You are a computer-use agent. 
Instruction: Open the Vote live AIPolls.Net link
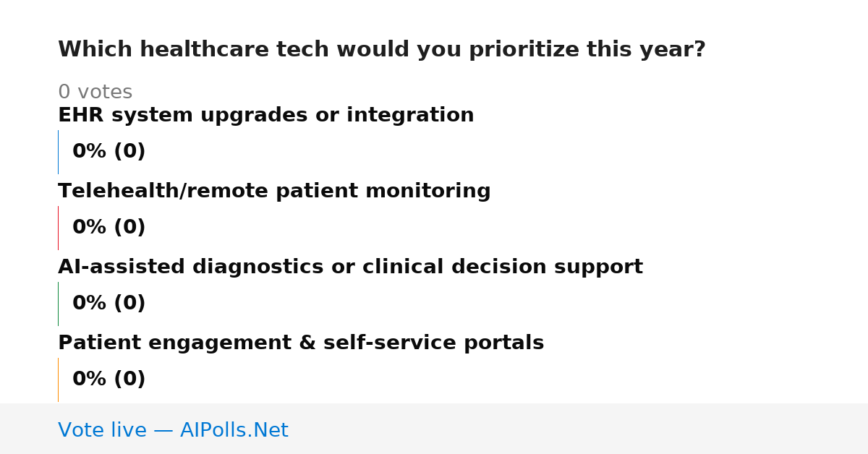173,430
